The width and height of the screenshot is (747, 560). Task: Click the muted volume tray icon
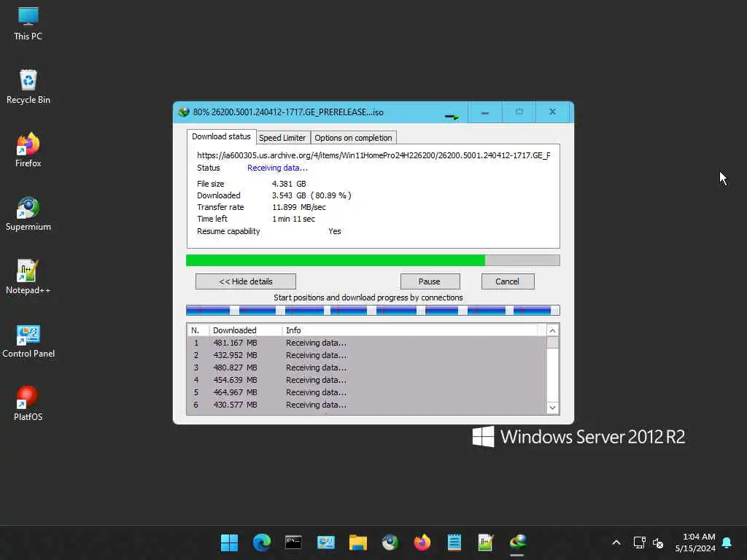pyautogui.click(x=658, y=542)
